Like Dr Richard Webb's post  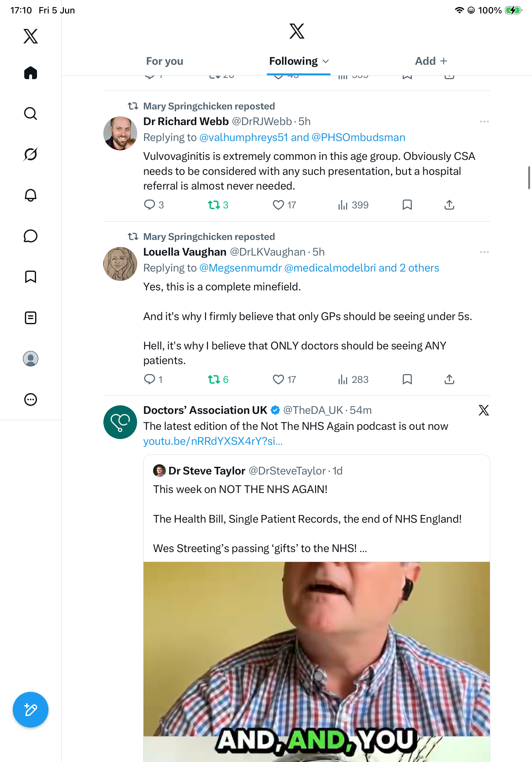click(278, 205)
